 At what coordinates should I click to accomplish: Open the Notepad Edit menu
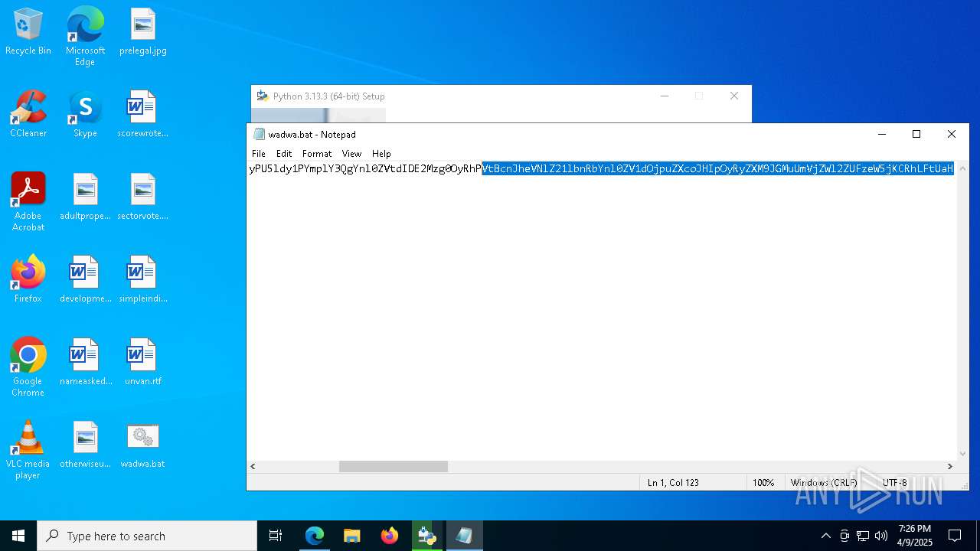pos(284,154)
